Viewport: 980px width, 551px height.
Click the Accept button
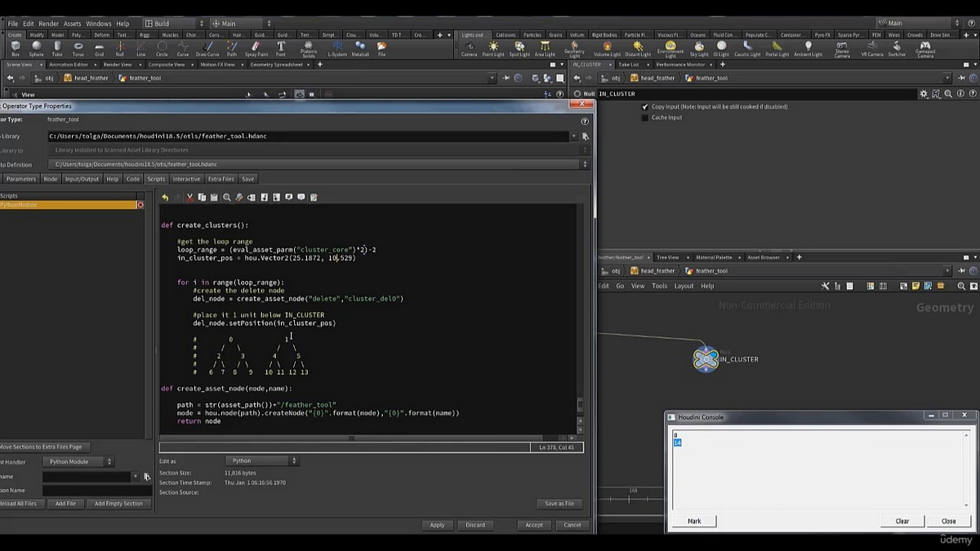[x=534, y=525]
